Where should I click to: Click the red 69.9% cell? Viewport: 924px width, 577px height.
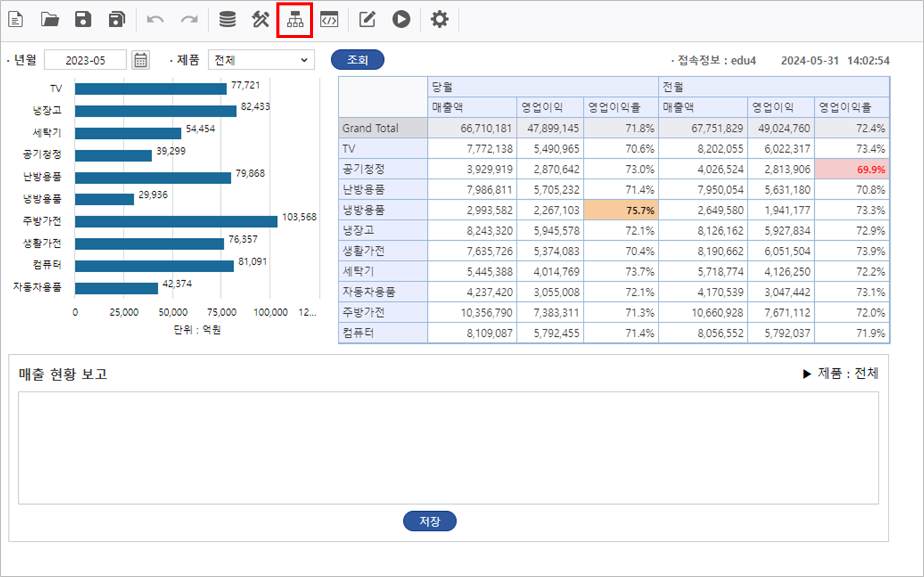click(x=852, y=169)
